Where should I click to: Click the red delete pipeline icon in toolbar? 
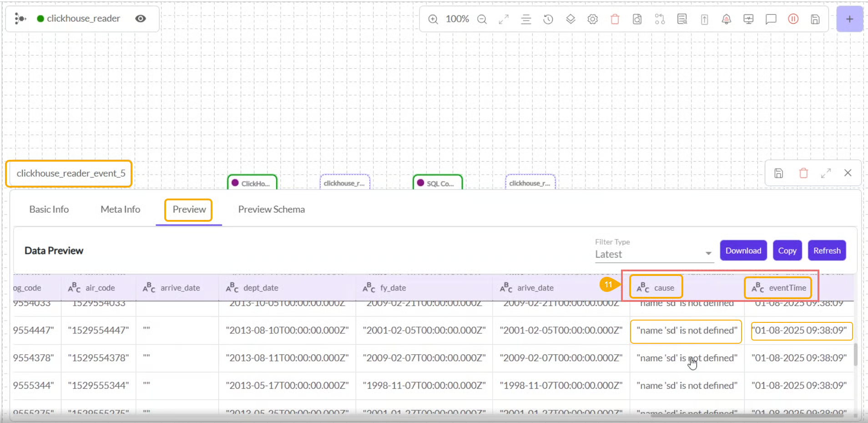point(615,19)
